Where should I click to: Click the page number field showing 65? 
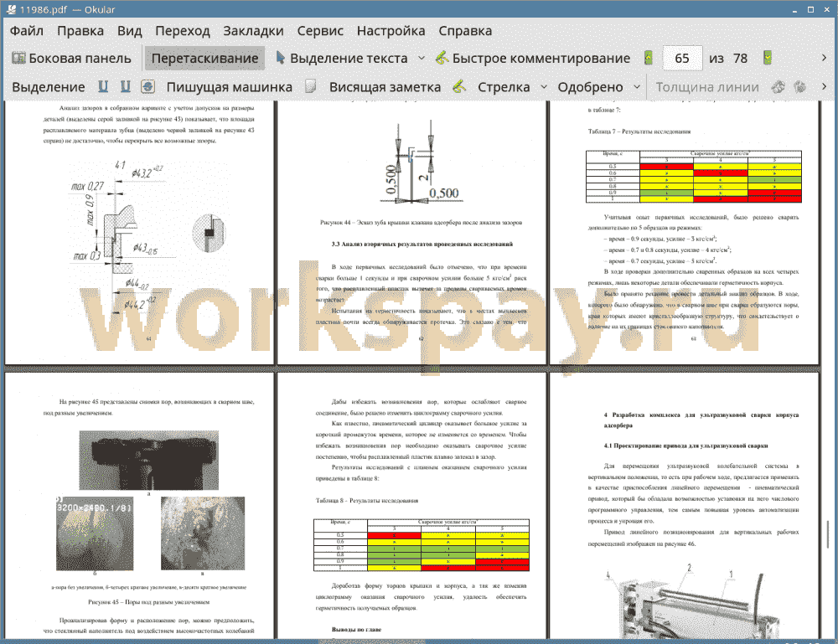pyautogui.click(x=682, y=59)
